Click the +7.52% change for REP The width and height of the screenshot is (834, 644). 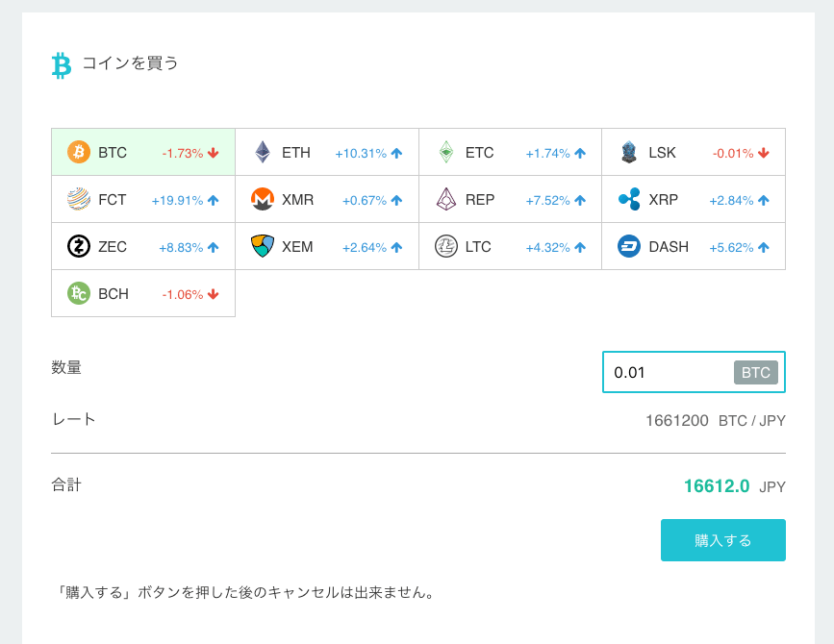click(548, 201)
